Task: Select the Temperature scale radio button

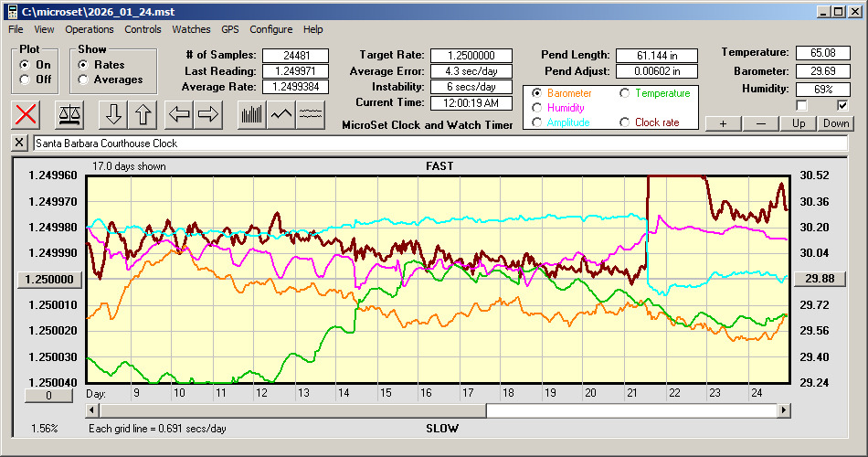Action: (626, 93)
